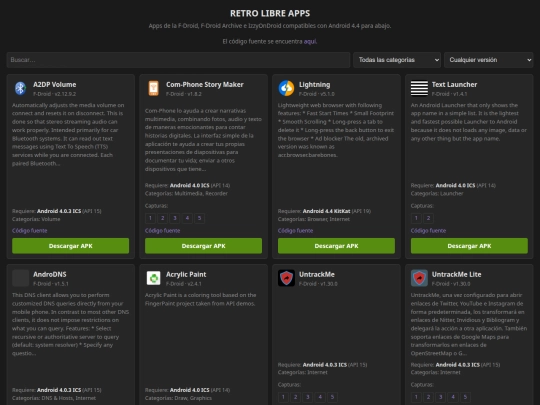Click the Text Launcher striped icon
540x405 pixels.
pyautogui.click(x=419, y=89)
